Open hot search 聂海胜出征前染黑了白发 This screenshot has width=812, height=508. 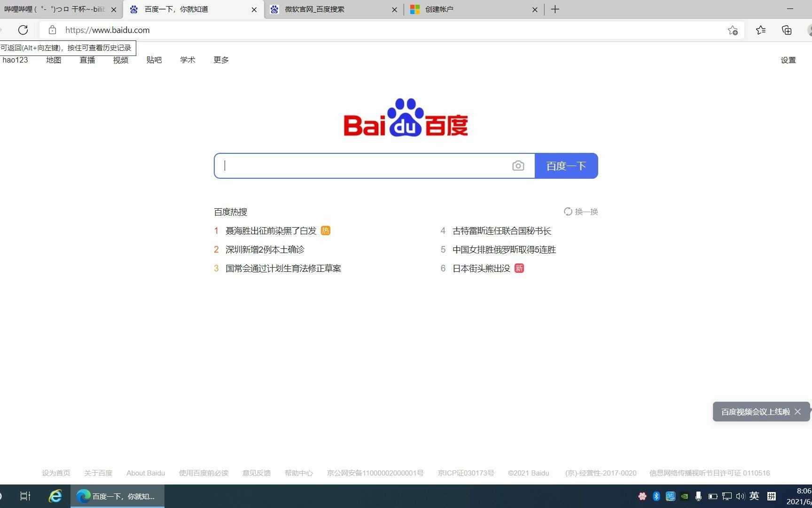[x=271, y=230]
